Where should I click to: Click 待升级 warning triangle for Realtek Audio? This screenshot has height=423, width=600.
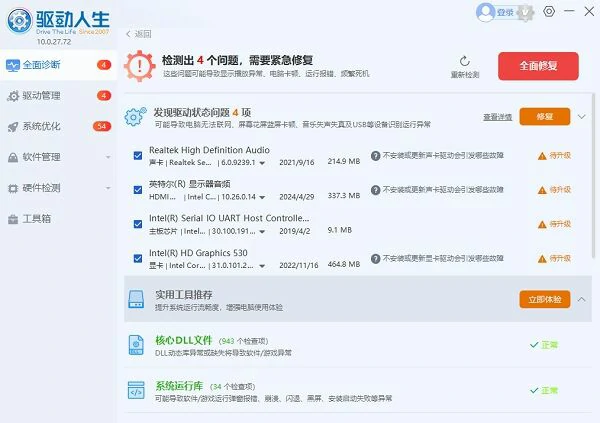tap(542, 156)
